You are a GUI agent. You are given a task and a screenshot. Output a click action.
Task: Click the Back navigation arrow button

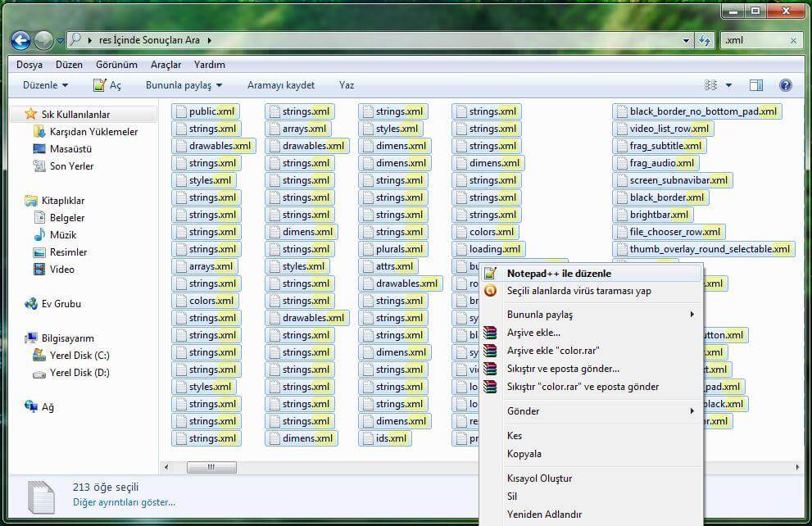(x=20, y=39)
